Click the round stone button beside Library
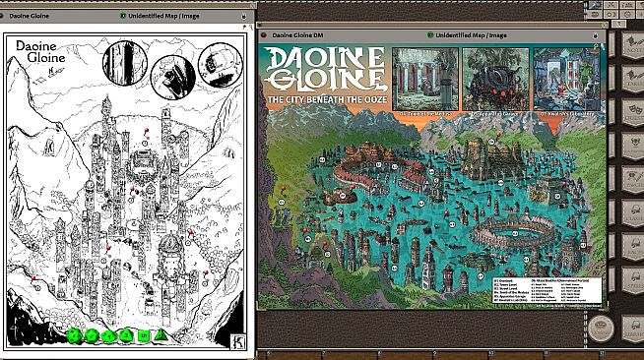644x360 pixels. click(x=601, y=329)
